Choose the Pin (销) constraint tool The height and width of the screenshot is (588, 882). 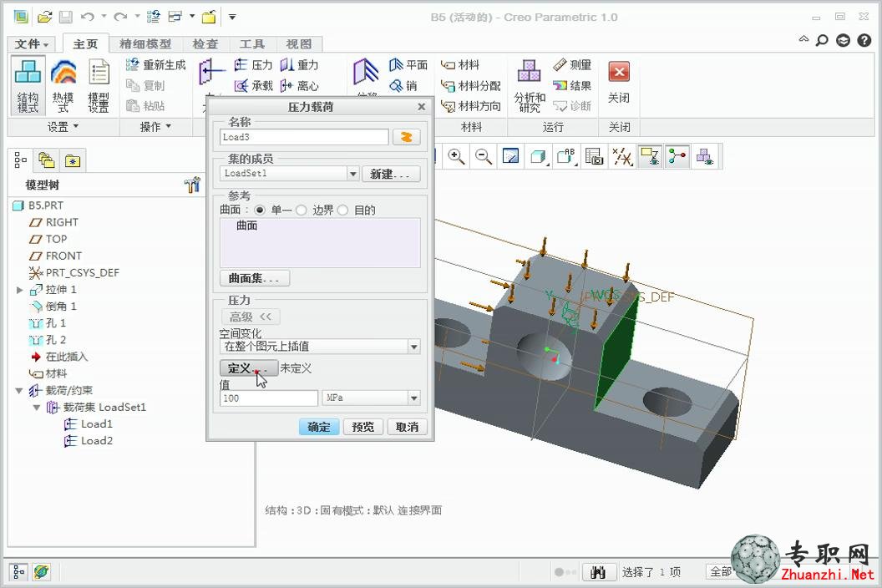point(404,85)
